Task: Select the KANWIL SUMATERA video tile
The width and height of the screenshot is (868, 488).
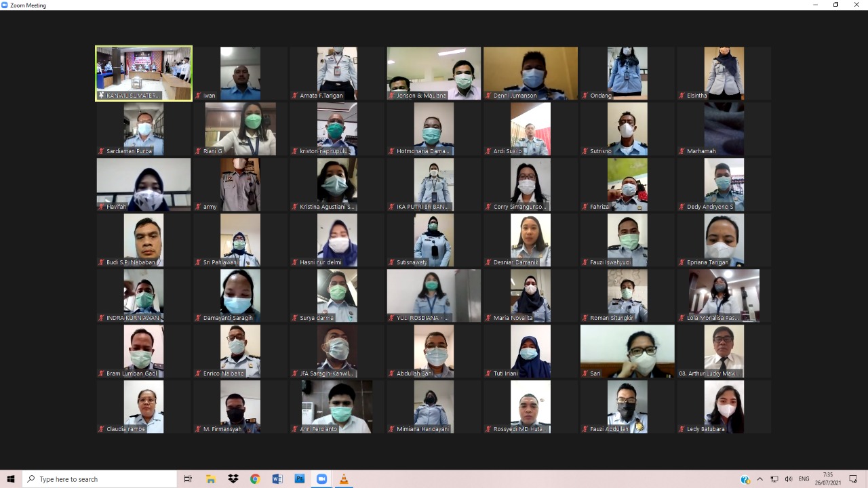Action: coord(144,73)
